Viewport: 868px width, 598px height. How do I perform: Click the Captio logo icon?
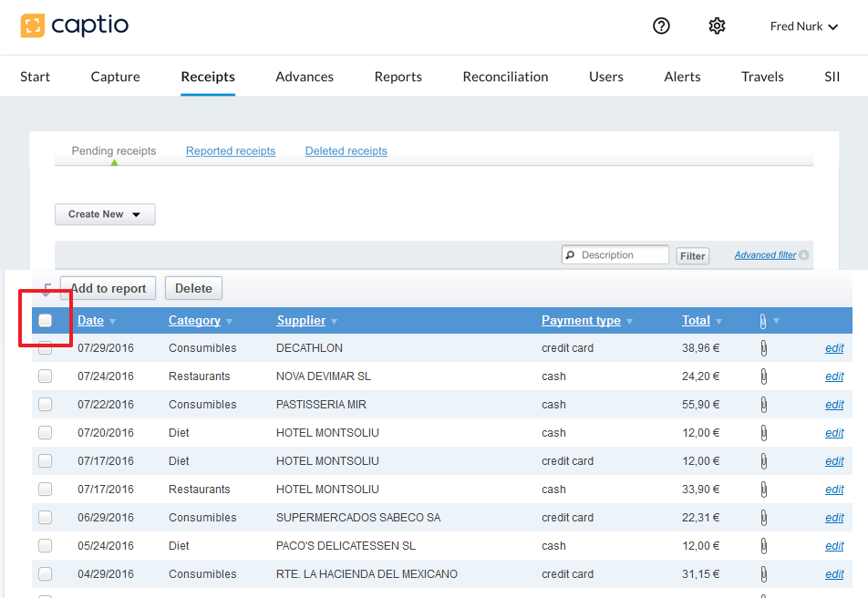pos(34,26)
